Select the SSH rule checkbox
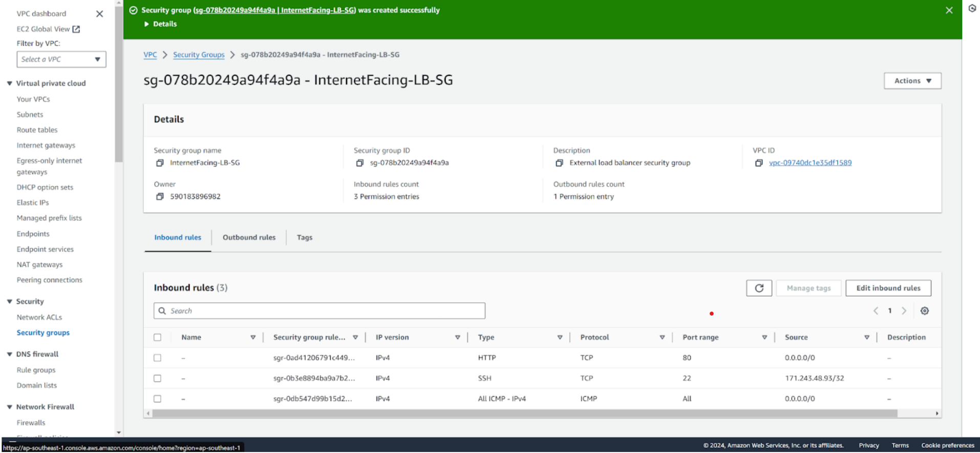This screenshot has height=453, width=980. tap(157, 379)
